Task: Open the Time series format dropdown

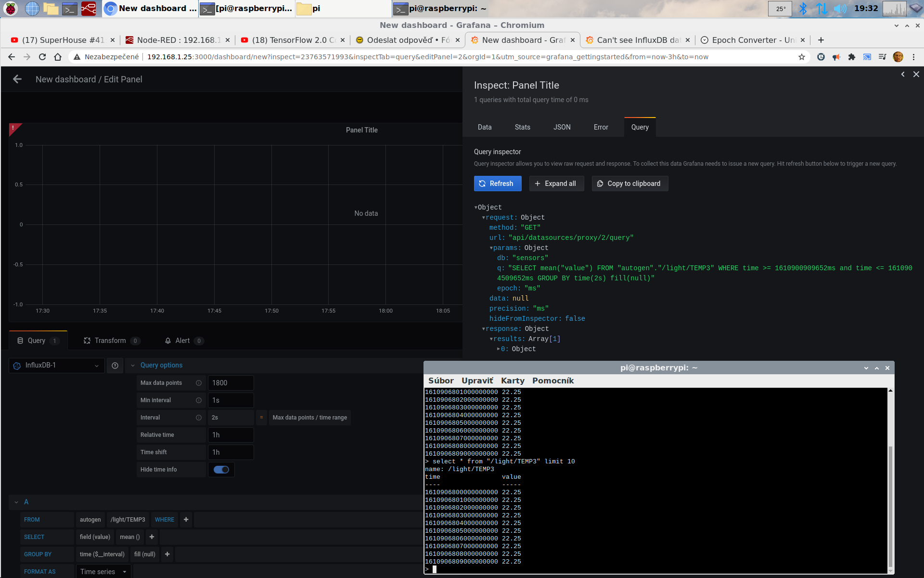Action: [x=103, y=572]
